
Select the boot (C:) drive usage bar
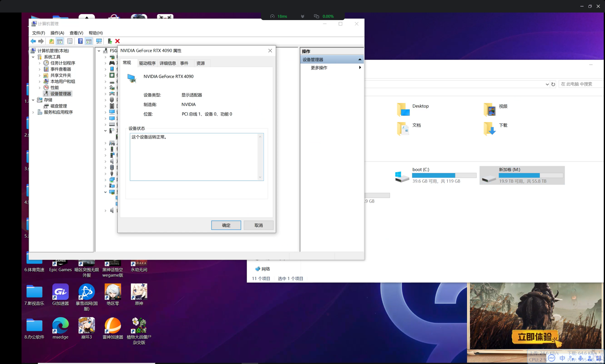pyautogui.click(x=444, y=175)
